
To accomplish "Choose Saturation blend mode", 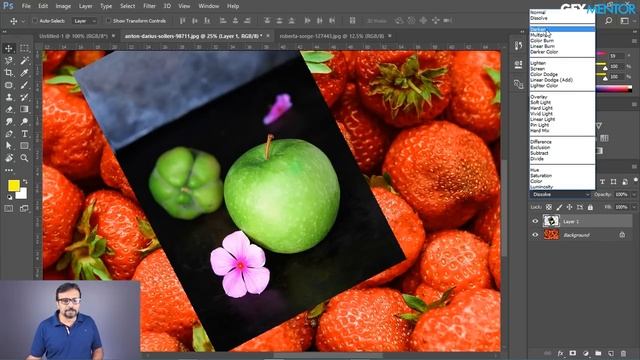I will [562, 176].
